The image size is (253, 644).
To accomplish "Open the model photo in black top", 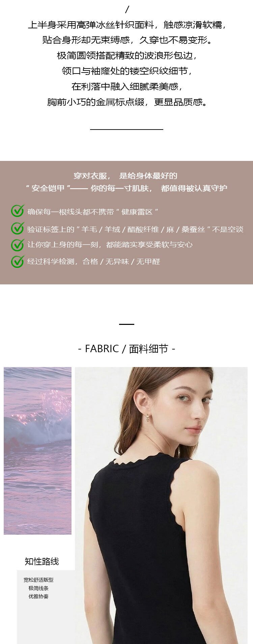I will click(x=161, y=505).
